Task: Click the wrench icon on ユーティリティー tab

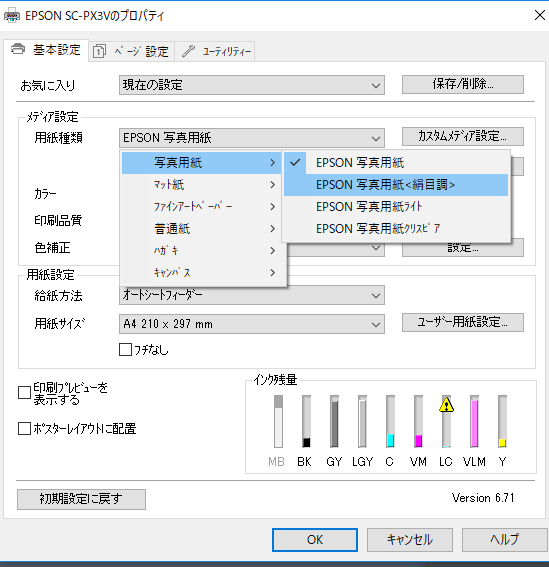Action: 188,51
